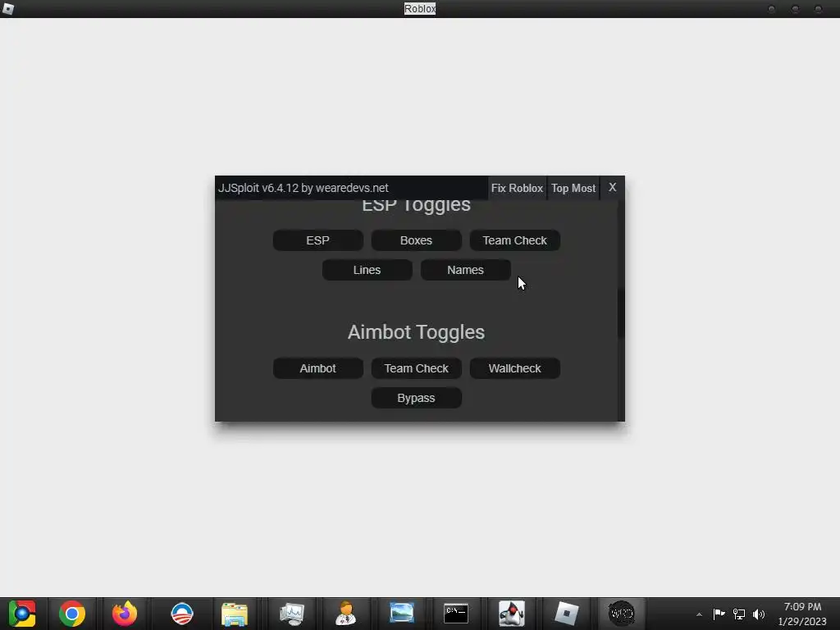Click the JJSploit v6.4.12 title text

304,188
